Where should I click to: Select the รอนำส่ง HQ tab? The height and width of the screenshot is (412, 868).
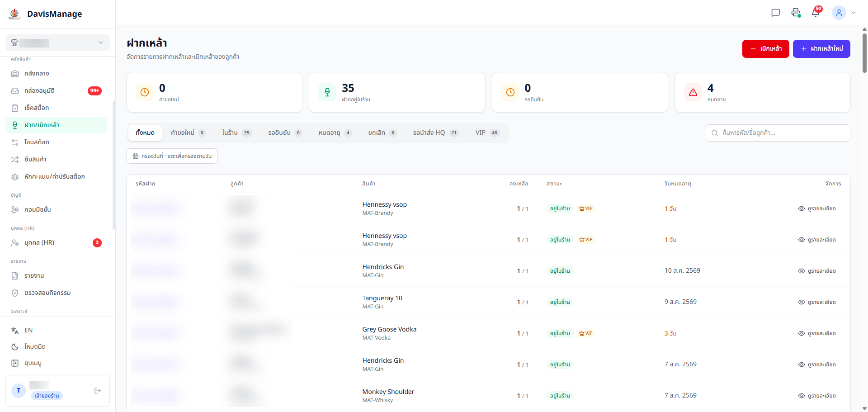pos(435,133)
